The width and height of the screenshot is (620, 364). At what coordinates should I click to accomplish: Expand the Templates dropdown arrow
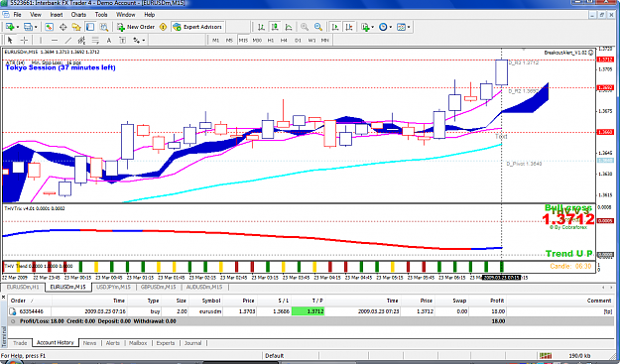click(x=409, y=27)
